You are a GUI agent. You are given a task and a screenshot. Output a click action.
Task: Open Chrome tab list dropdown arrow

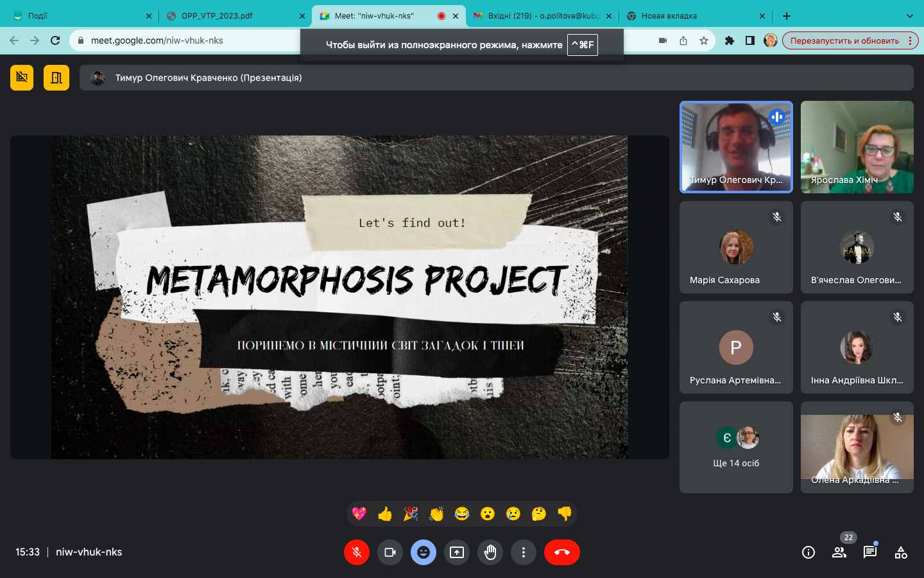tap(909, 16)
